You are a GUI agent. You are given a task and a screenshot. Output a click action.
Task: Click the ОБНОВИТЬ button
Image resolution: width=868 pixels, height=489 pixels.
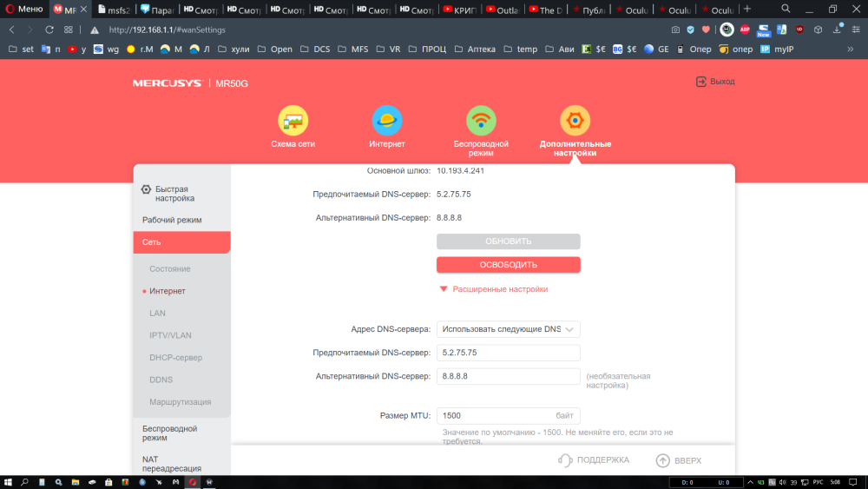pos(508,241)
